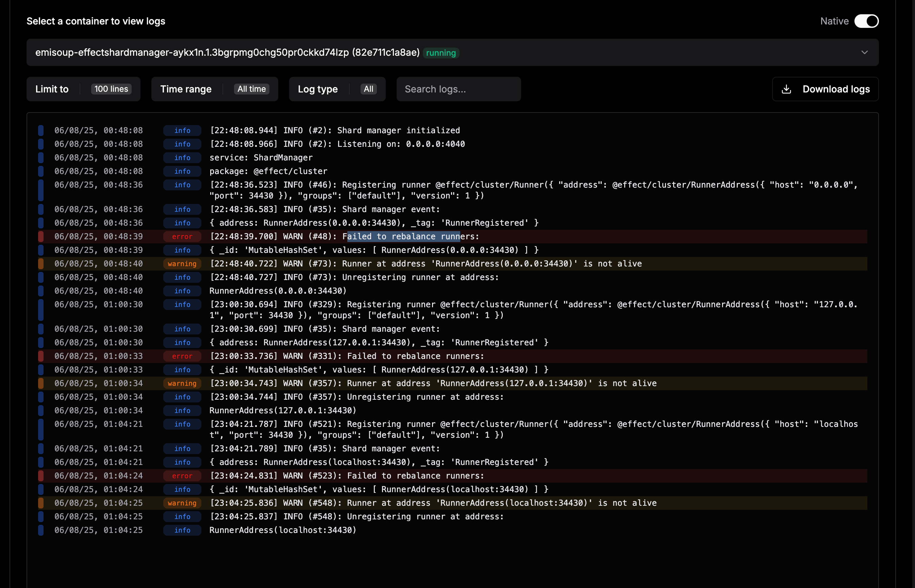Select the 'Listening on: 0.0.0.0:4040' log line

click(337, 144)
